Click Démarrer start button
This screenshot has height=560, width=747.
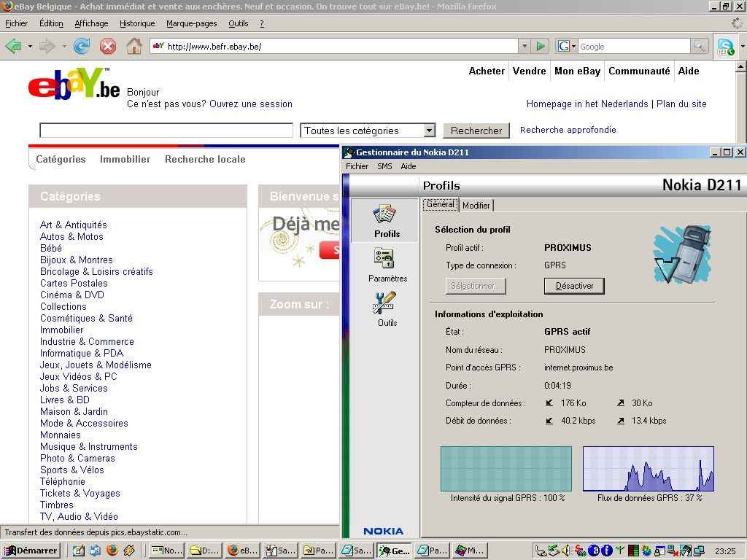[31, 551]
